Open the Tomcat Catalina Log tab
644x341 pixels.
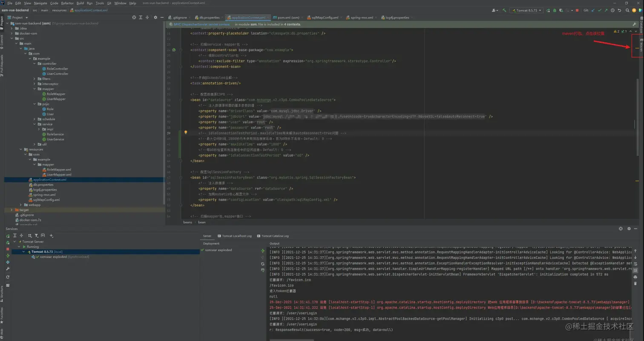point(275,236)
